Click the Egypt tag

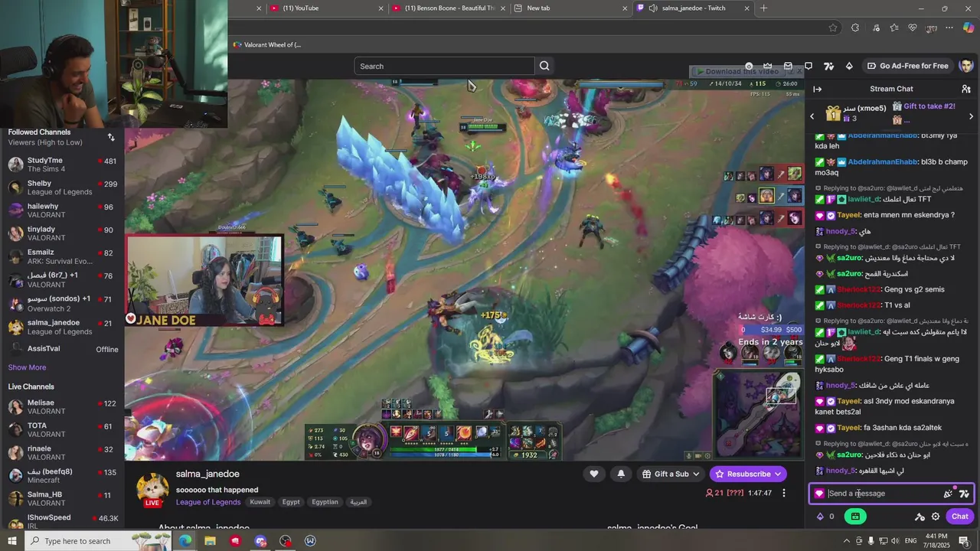tap(291, 502)
